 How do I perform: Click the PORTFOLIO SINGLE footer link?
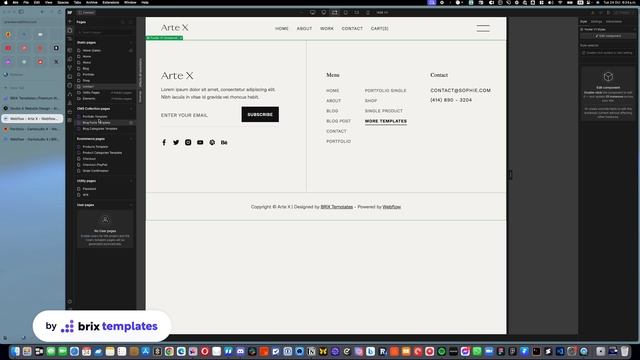coord(386,91)
